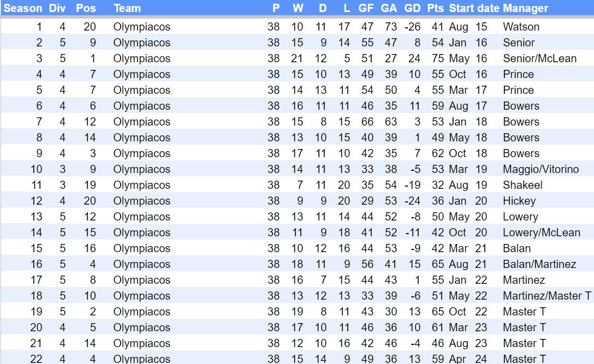Click the Start date column header
594x364 pixels.
click(x=474, y=8)
